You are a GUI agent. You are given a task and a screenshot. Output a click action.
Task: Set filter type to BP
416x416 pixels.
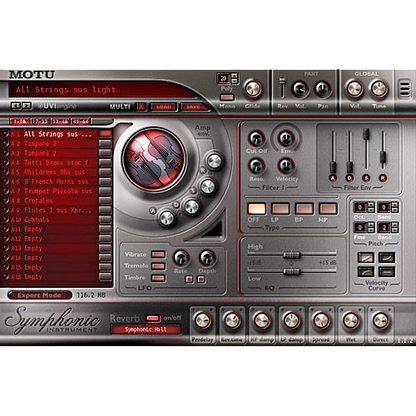(304, 209)
